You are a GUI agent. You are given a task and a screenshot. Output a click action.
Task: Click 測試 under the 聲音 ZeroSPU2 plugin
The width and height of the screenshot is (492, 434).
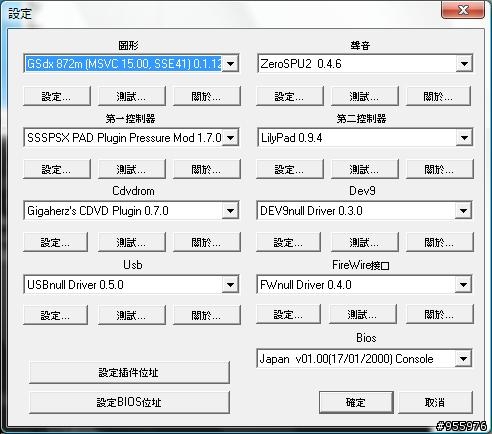365,96
